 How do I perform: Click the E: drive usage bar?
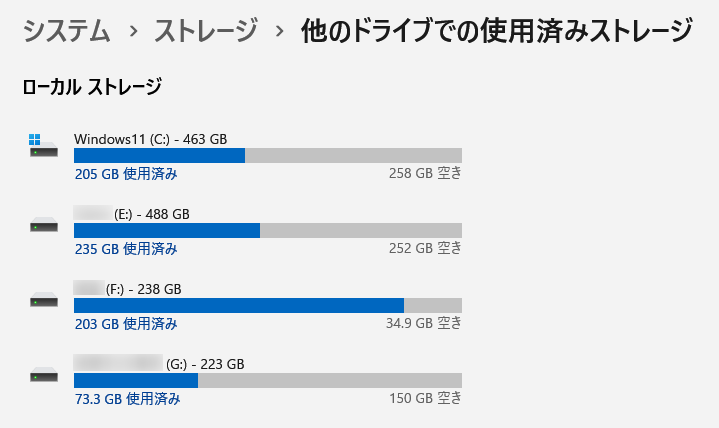(268, 230)
